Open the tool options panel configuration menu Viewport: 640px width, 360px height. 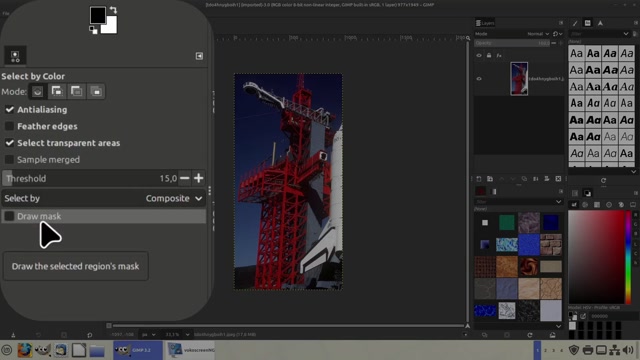(x=199, y=56)
